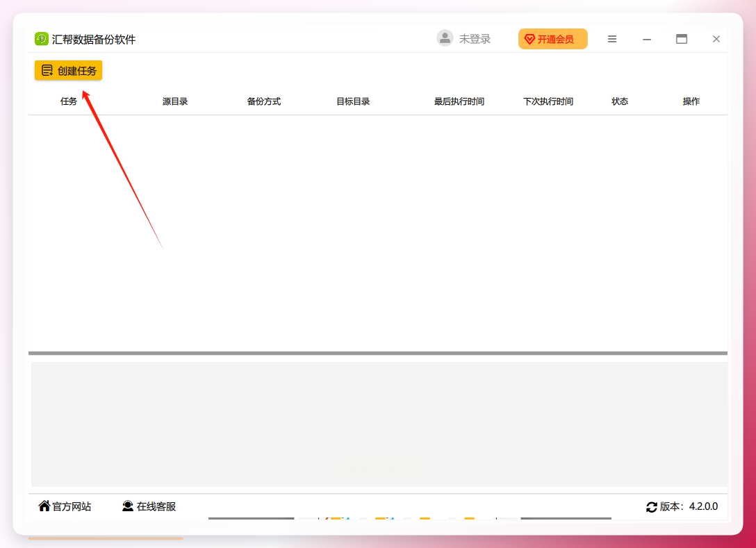756x548 pixels.
Task: Open the 未登录 login link
Action: point(475,39)
